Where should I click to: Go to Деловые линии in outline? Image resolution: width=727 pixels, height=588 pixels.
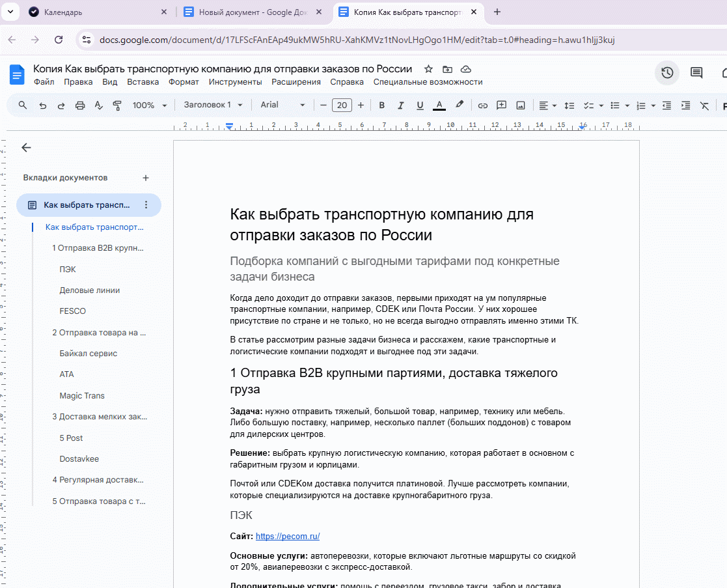click(89, 290)
